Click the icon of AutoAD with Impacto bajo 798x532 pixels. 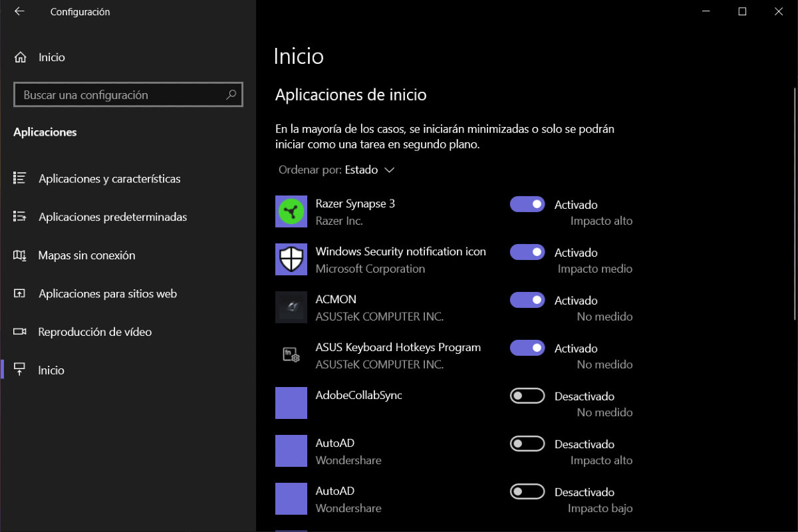coord(291,499)
